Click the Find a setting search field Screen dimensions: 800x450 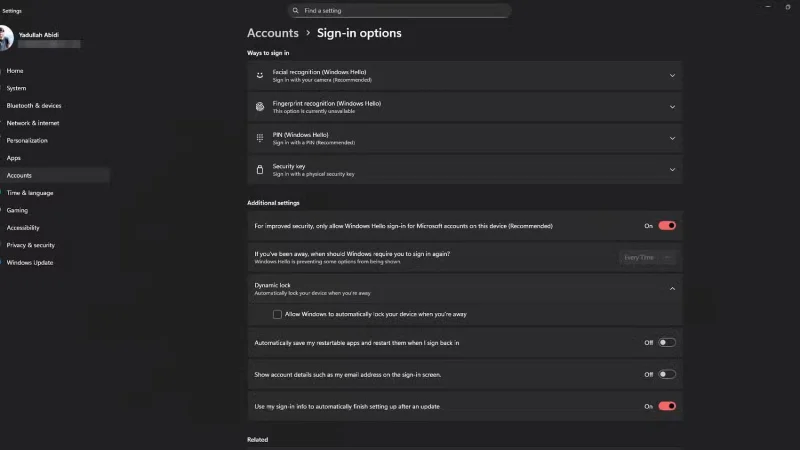[399, 10]
